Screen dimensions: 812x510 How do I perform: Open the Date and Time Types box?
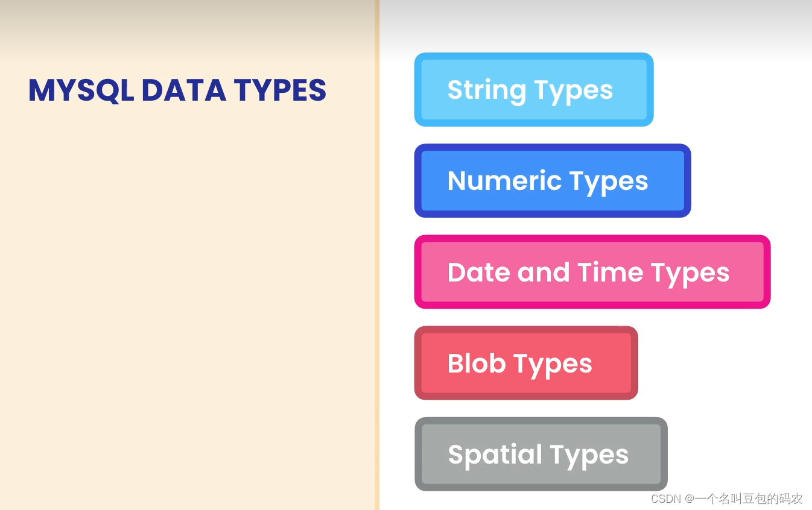point(592,272)
